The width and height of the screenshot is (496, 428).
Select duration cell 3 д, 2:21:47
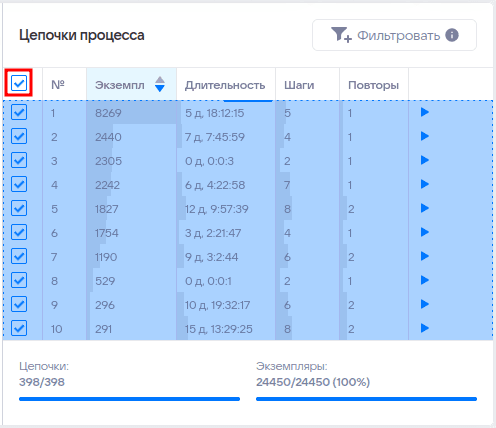(x=213, y=233)
